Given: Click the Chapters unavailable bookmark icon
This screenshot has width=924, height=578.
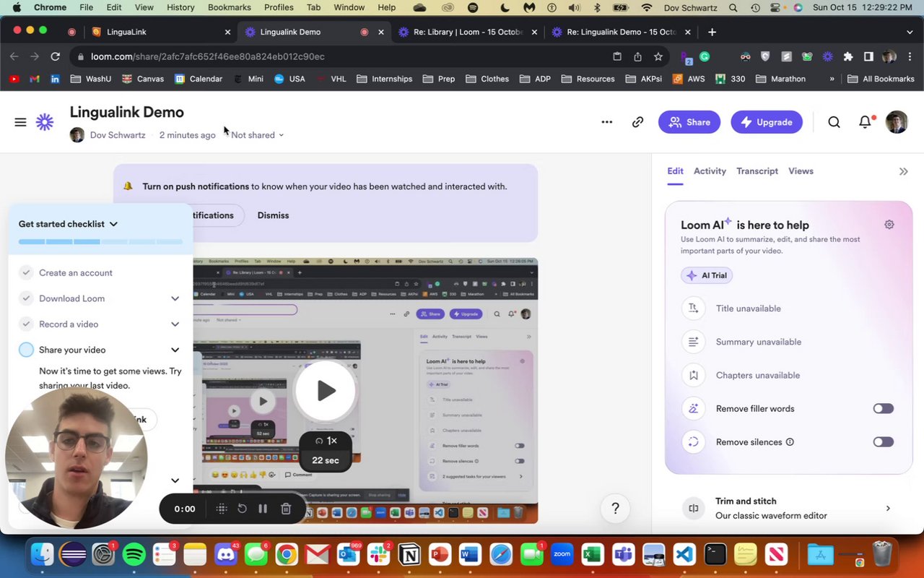Looking at the screenshot, I should tap(693, 375).
